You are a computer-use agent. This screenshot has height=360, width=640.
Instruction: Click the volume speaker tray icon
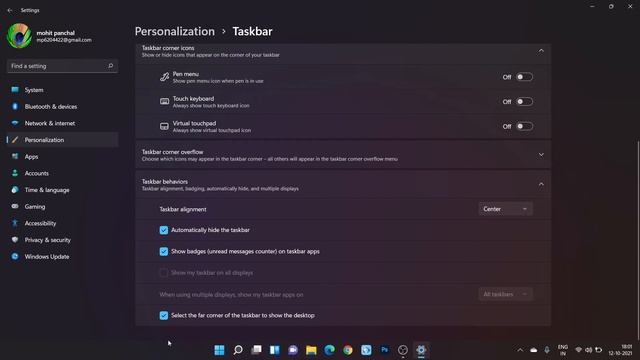589,350
